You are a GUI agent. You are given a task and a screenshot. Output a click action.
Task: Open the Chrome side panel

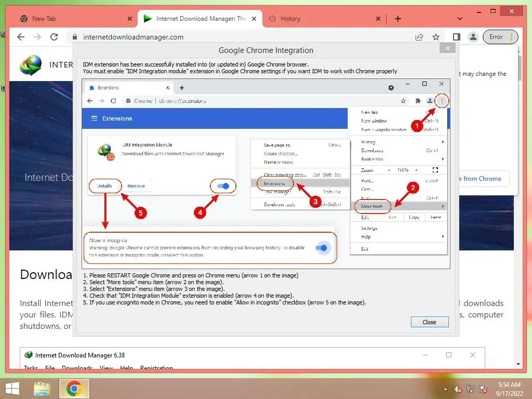pyautogui.click(x=456, y=37)
